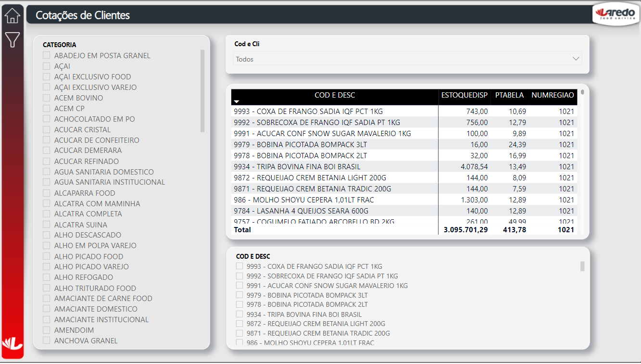Select table row 986 - MOLHO SHOYU CEPERA

pos(404,200)
